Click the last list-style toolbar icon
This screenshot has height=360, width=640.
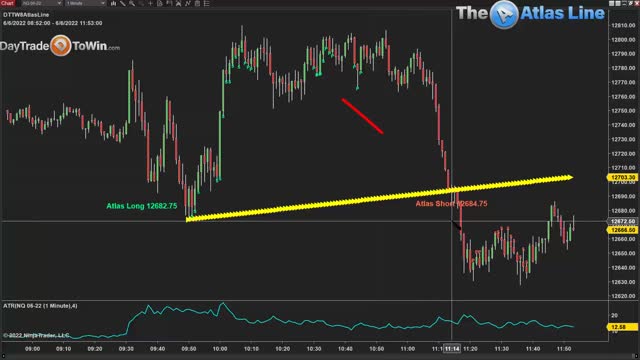pos(207,3)
